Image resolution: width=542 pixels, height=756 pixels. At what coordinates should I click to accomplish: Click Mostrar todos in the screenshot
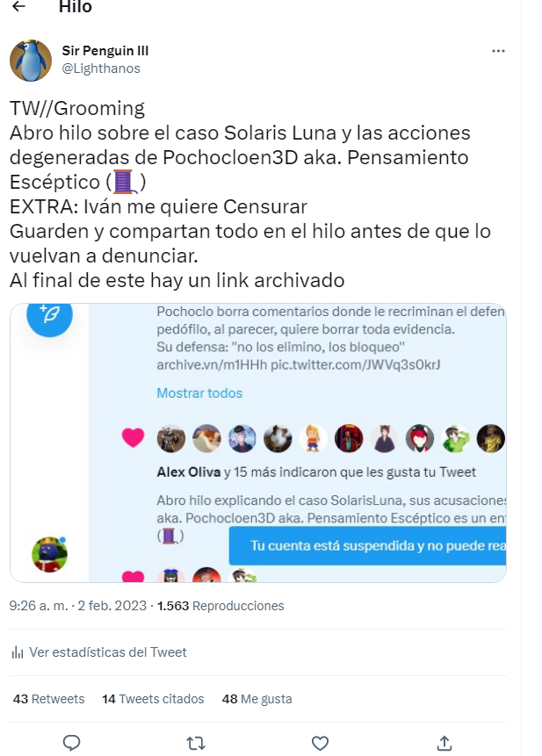(x=199, y=393)
